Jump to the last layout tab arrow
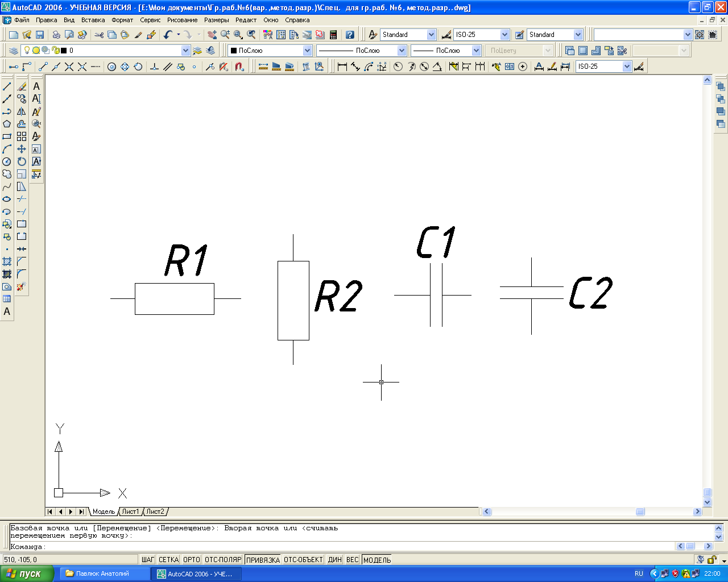 (82, 512)
